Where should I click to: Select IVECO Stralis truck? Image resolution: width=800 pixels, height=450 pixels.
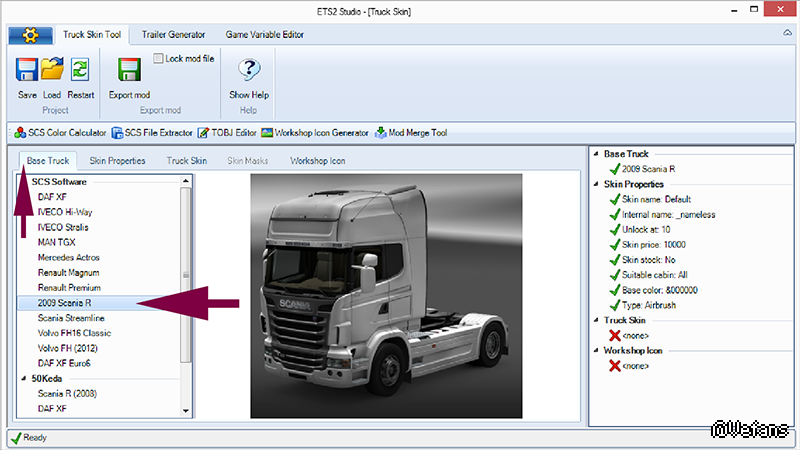[x=63, y=227]
